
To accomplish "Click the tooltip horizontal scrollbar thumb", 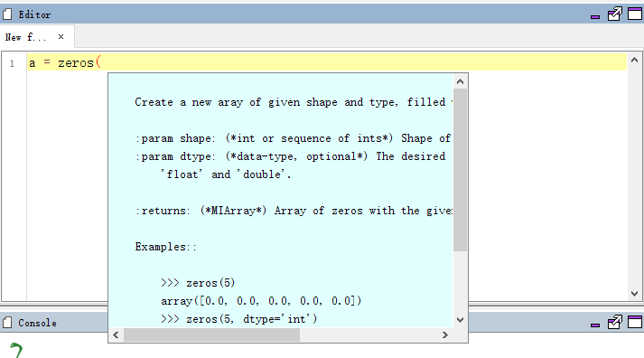I will tap(211, 335).
